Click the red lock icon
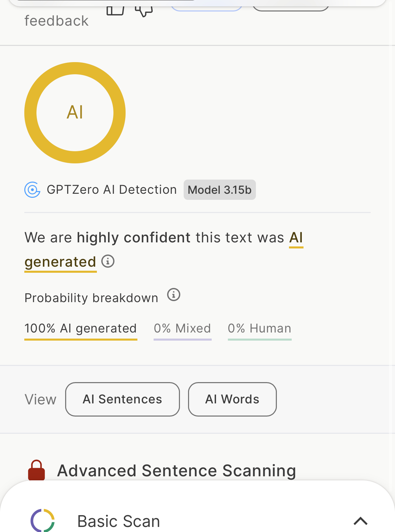This screenshot has width=395, height=532. pos(36,470)
